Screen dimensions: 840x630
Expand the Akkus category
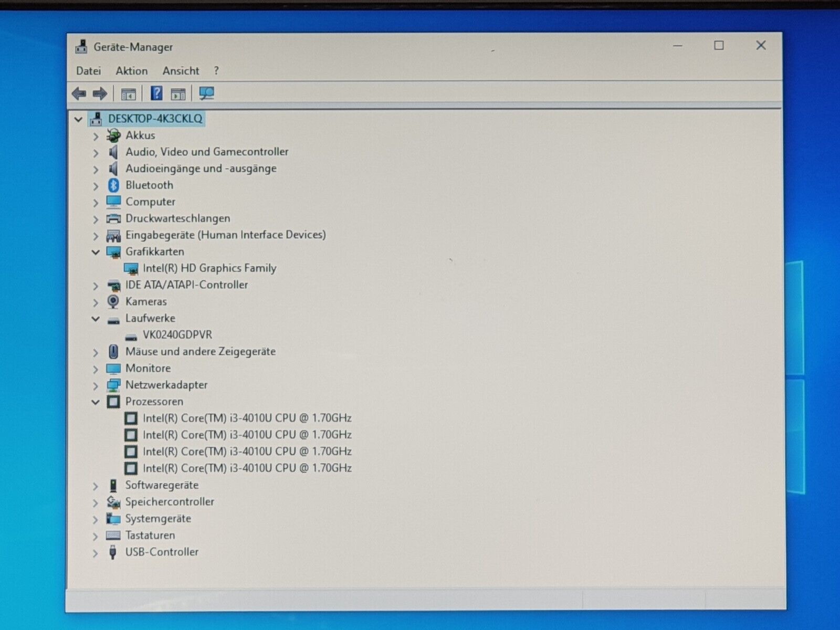pos(96,136)
